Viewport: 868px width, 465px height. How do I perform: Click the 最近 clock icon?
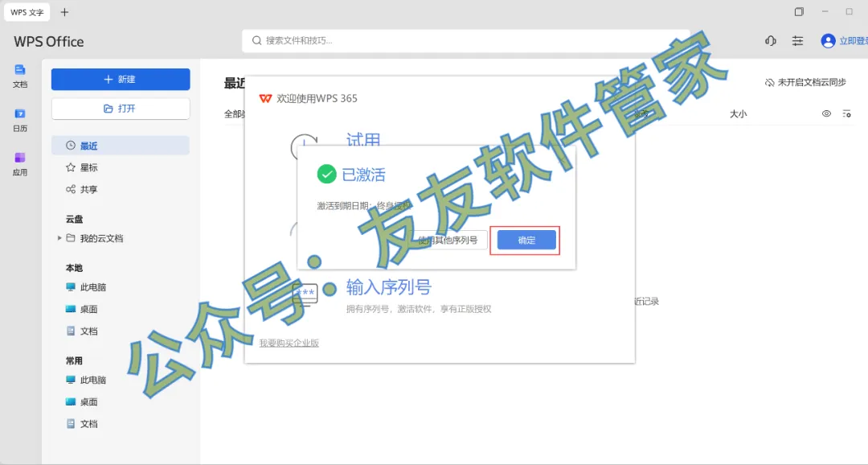(x=70, y=145)
